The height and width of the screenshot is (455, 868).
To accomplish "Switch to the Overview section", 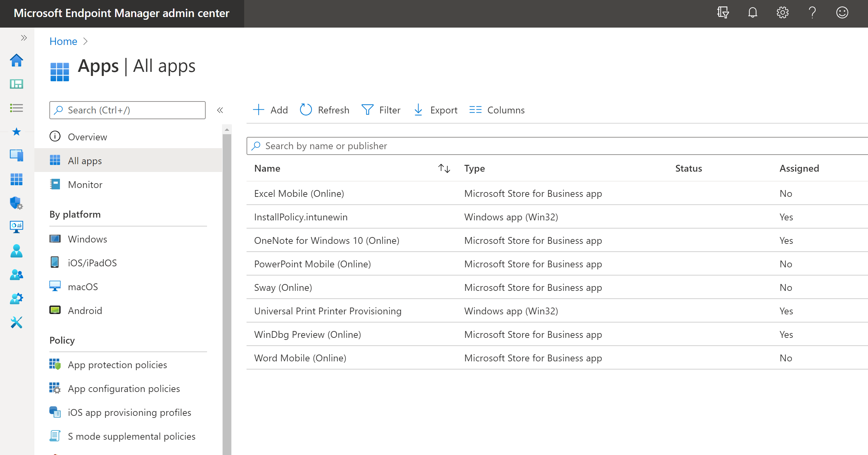I will (x=87, y=137).
